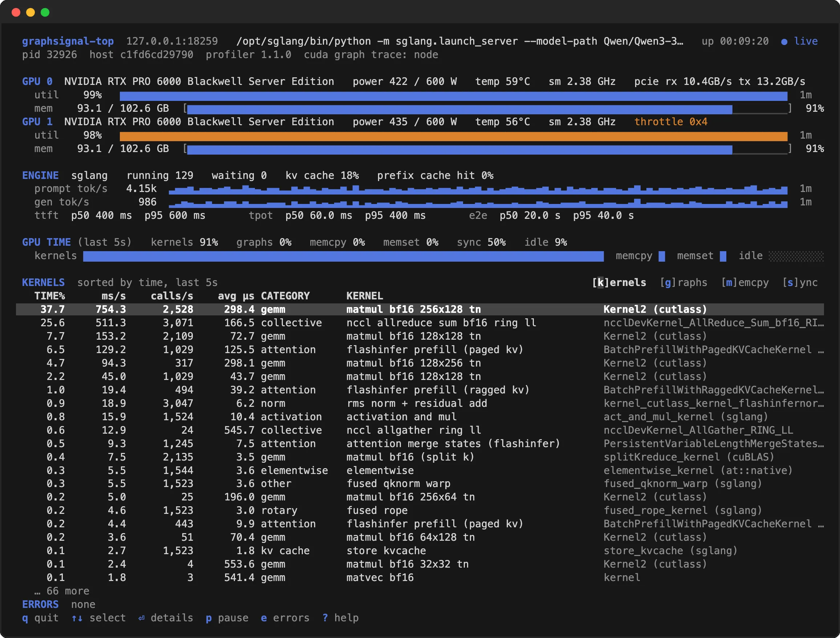The width and height of the screenshot is (840, 638).
Task: Click the blue live status dot
Action: click(784, 41)
